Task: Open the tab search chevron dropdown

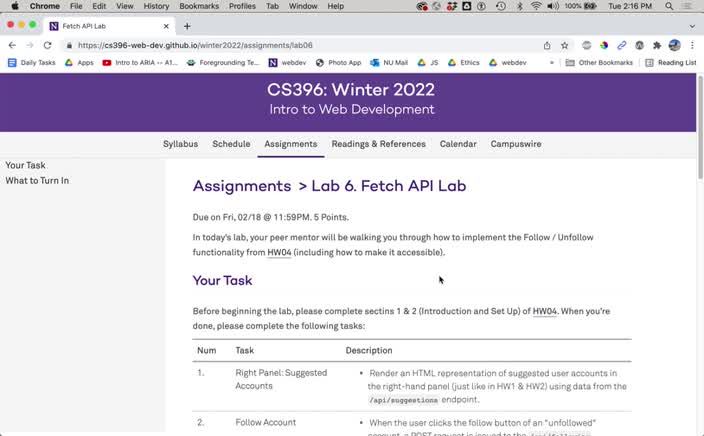Action: coord(692,26)
